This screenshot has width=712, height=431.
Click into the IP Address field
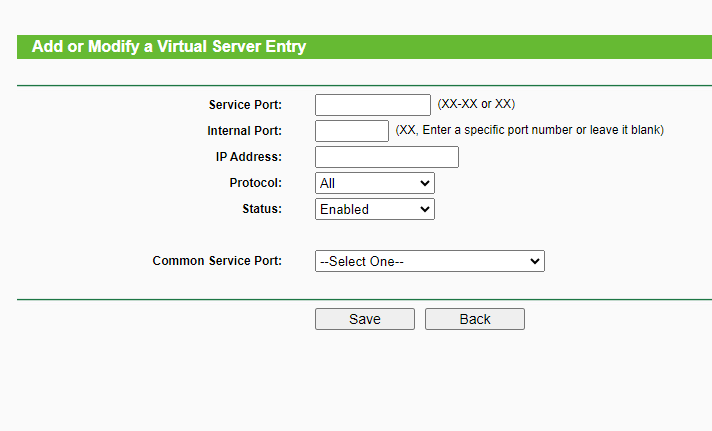pyautogui.click(x=387, y=157)
